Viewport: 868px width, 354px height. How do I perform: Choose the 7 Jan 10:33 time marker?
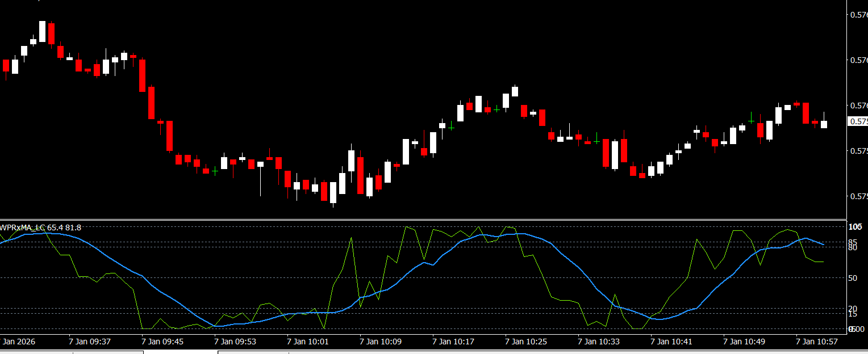pyautogui.click(x=598, y=342)
